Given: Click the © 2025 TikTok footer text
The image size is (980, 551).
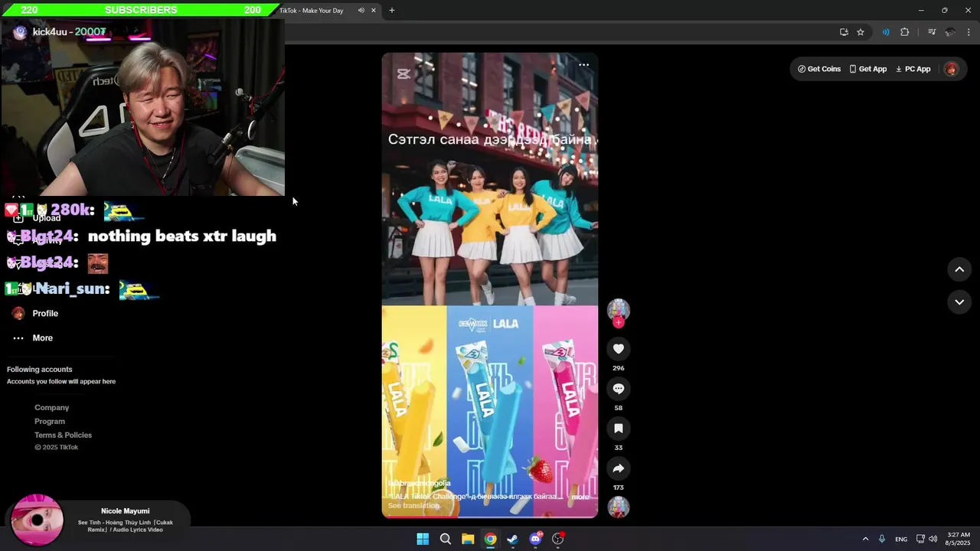Looking at the screenshot, I should point(56,447).
